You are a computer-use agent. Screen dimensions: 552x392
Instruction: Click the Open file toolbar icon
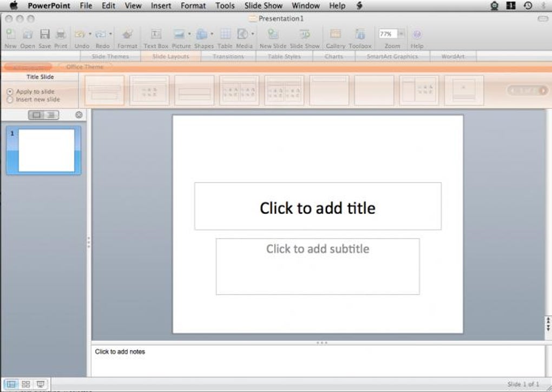tap(28, 34)
